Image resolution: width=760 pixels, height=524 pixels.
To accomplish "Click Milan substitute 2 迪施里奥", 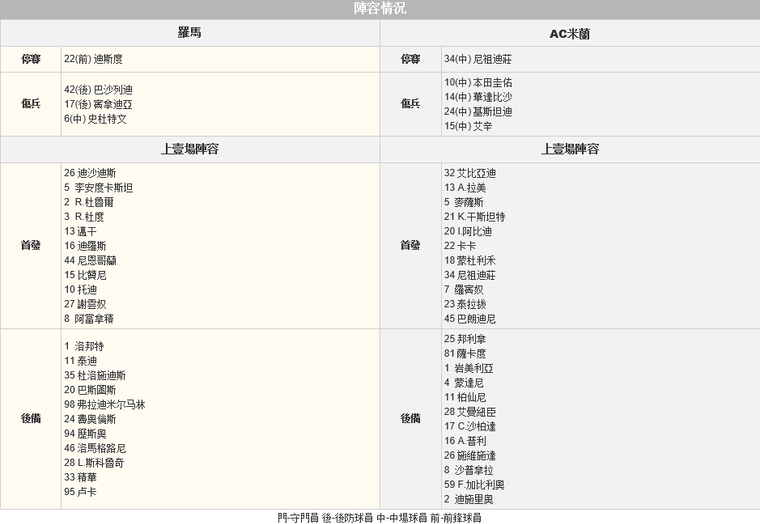I will pyautogui.click(x=468, y=499).
